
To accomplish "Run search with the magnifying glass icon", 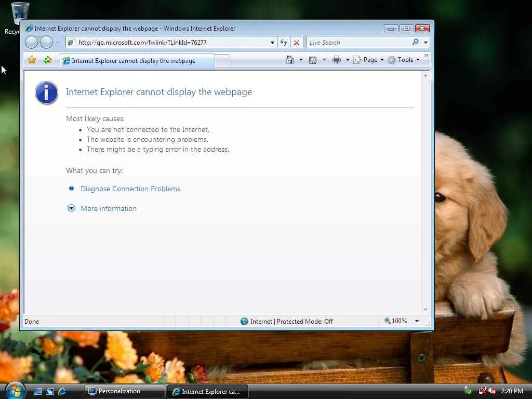I will pyautogui.click(x=415, y=42).
